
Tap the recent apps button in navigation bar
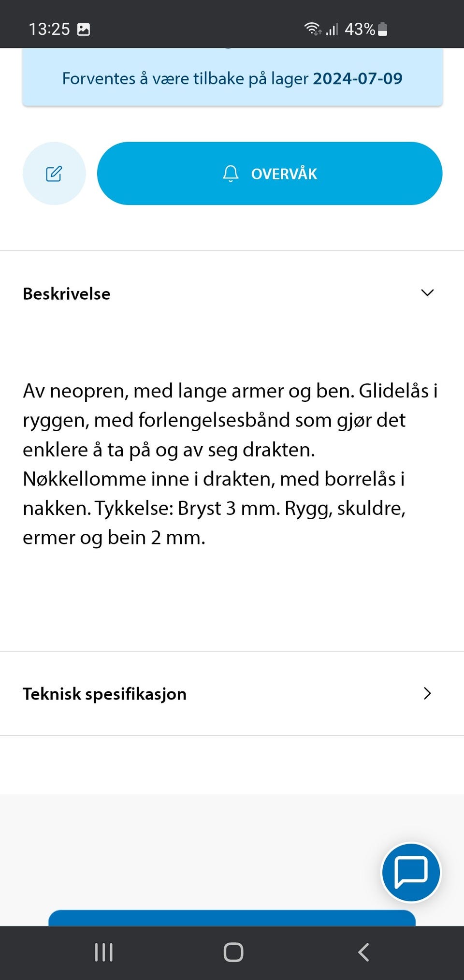point(103,952)
